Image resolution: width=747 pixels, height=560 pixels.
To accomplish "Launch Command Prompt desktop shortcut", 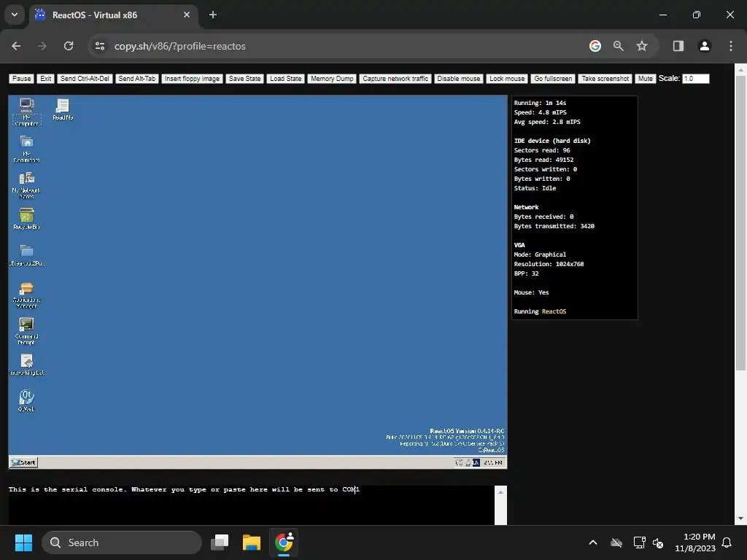I will [x=26, y=332].
